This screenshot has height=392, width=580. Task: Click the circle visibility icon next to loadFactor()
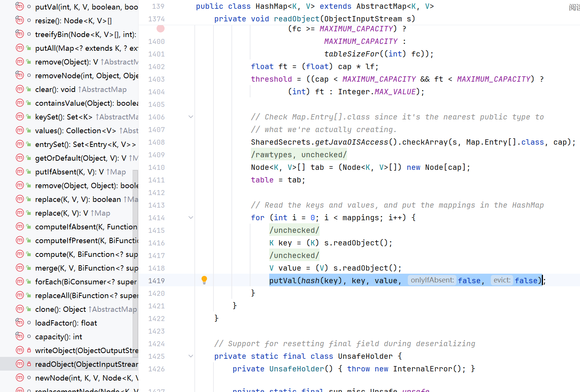pos(29,323)
